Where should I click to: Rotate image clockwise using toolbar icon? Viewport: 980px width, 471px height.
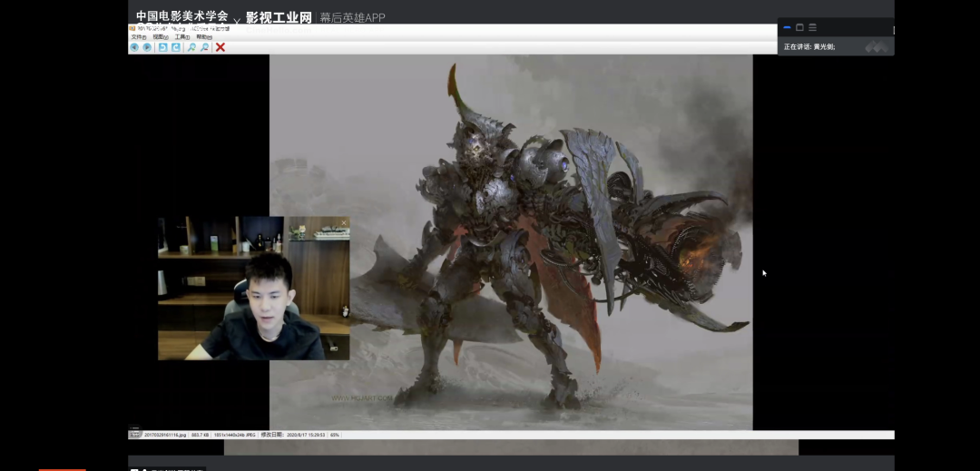176,47
